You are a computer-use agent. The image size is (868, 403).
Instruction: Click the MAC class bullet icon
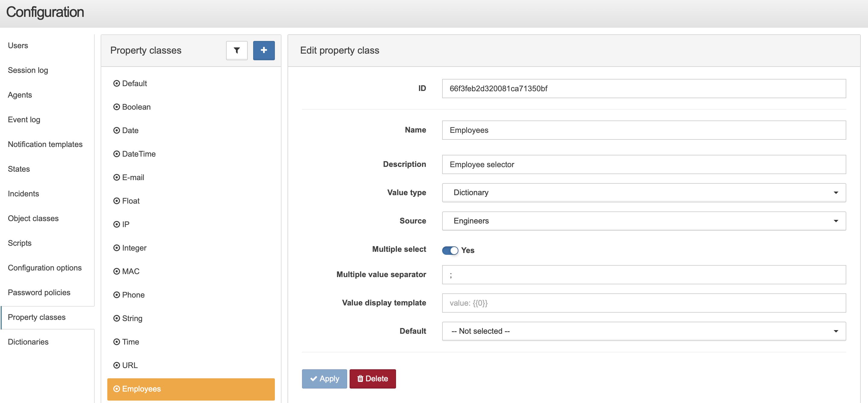click(x=117, y=271)
